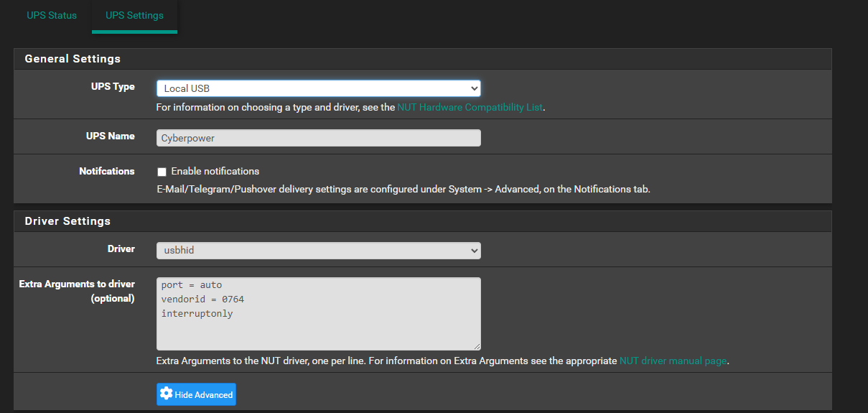Click the gear icon on Hide Advanced
The width and height of the screenshot is (868, 413).
click(167, 394)
